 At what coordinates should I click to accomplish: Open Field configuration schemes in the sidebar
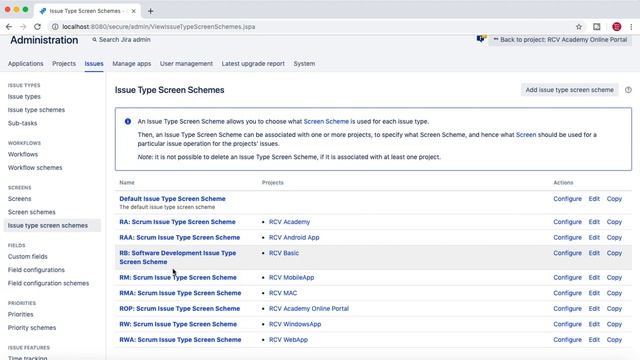(48, 283)
